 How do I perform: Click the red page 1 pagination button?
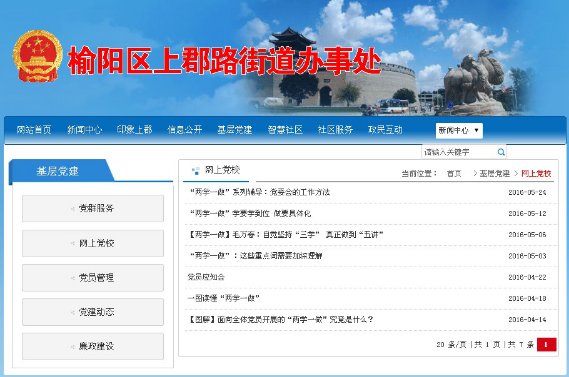[x=547, y=345]
